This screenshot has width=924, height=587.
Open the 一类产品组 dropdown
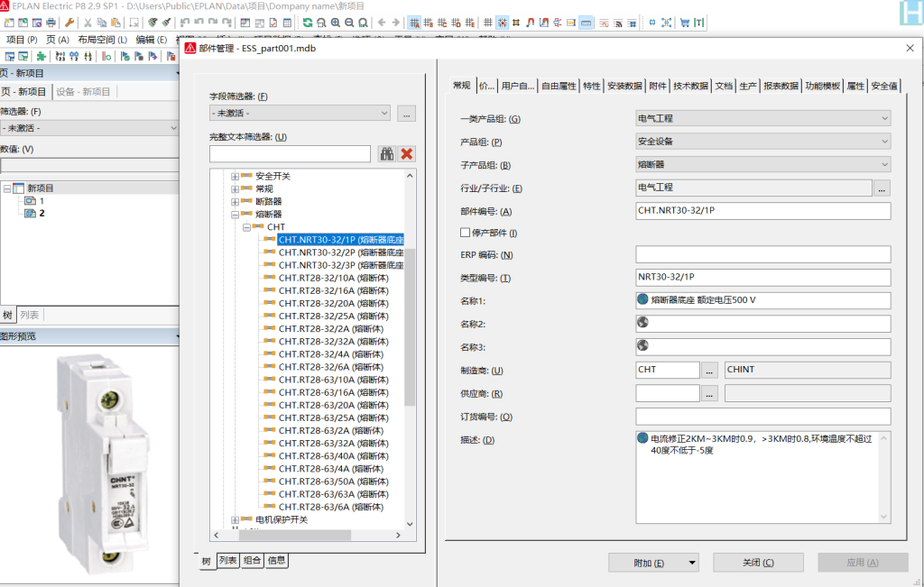(762, 118)
